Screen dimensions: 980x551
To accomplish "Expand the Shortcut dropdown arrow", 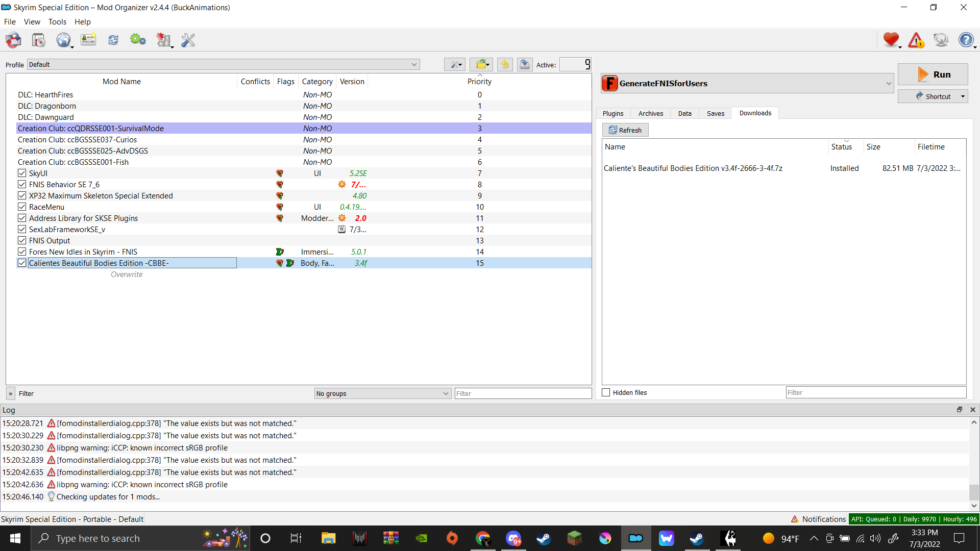I will click(x=963, y=96).
